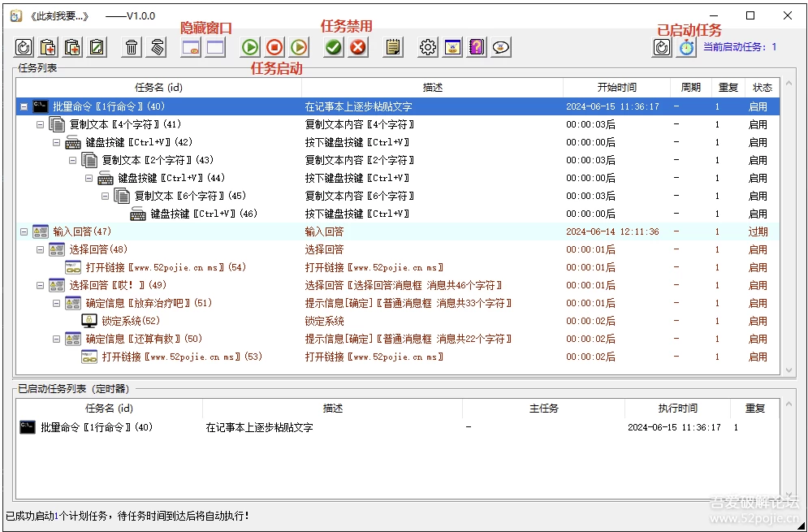Click the hide window icon with eye
This screenshot has width=808, height=532.
[x=191, y=48]
